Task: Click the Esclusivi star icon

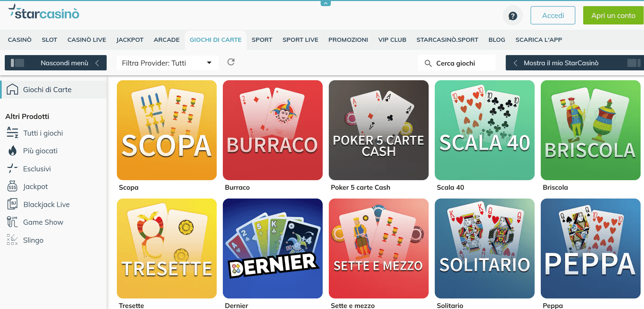Action: click(13, 168)
